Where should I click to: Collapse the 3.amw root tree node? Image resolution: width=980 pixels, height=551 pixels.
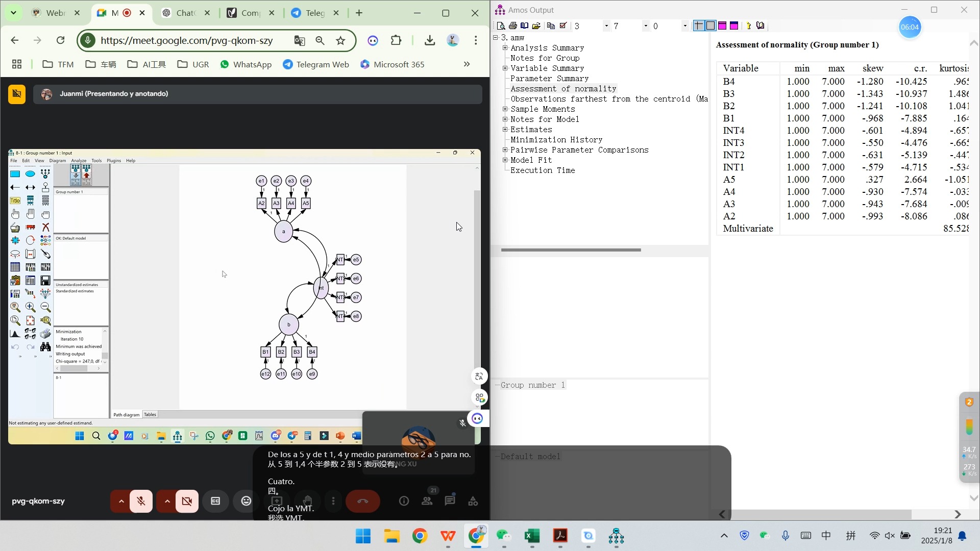(x=496, y=38)
